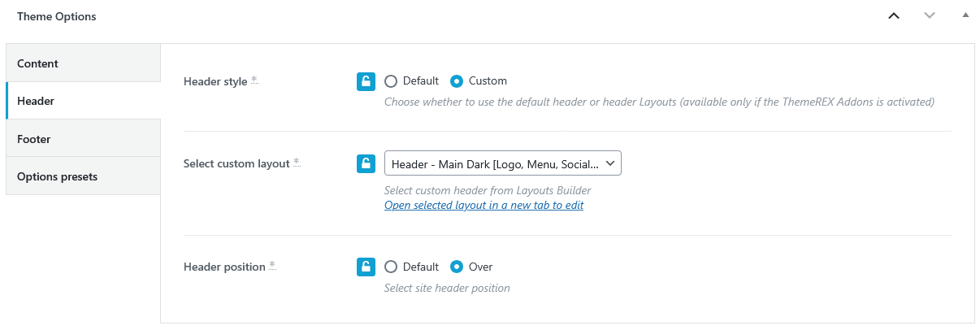
Task: Click the asterisk next to Header style label
Action: pyautogui.click(x=254, y=80)
